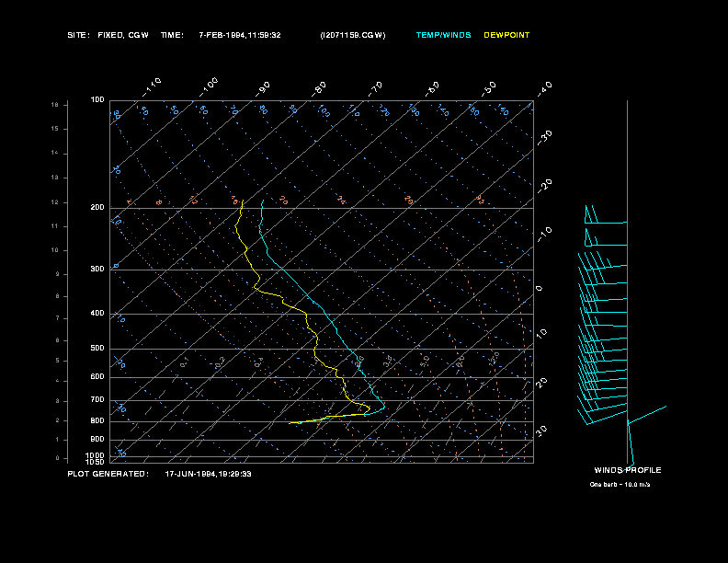
Task: Click the 500 pressure level label
Action: point(97,348)
